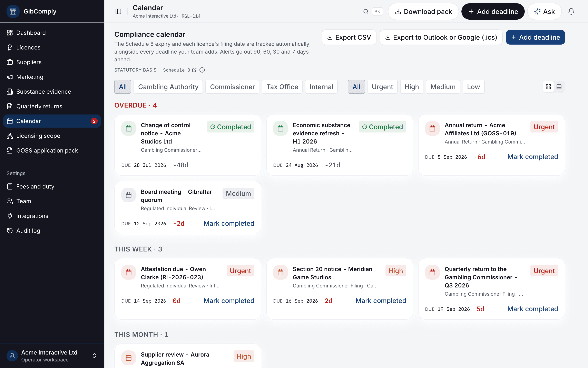
Task: Mark Annual return Acme Affiliates completed
Action: coord(533,157)
